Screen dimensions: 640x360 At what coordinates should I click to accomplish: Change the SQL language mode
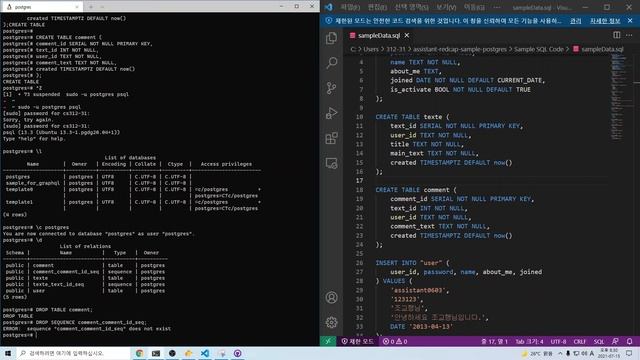click(x=599, y=341)
